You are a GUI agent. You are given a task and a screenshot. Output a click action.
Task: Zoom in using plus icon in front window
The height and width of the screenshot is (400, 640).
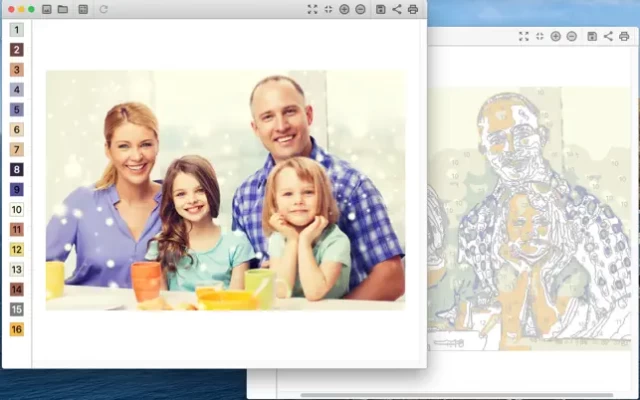pos(344,9)
